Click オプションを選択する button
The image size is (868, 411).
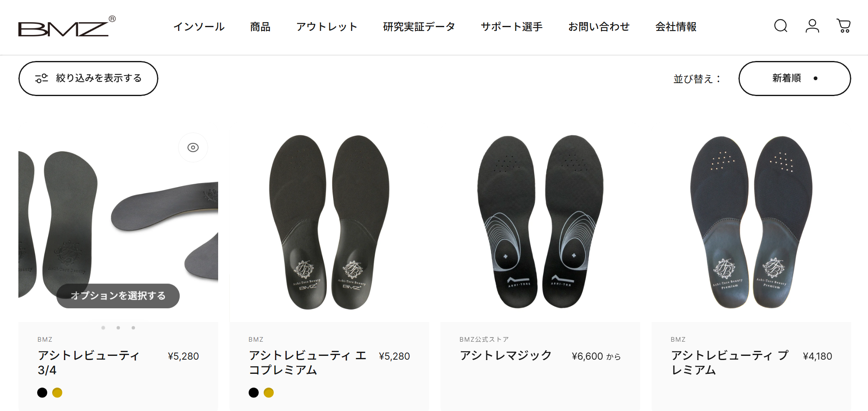coord(118,296)
